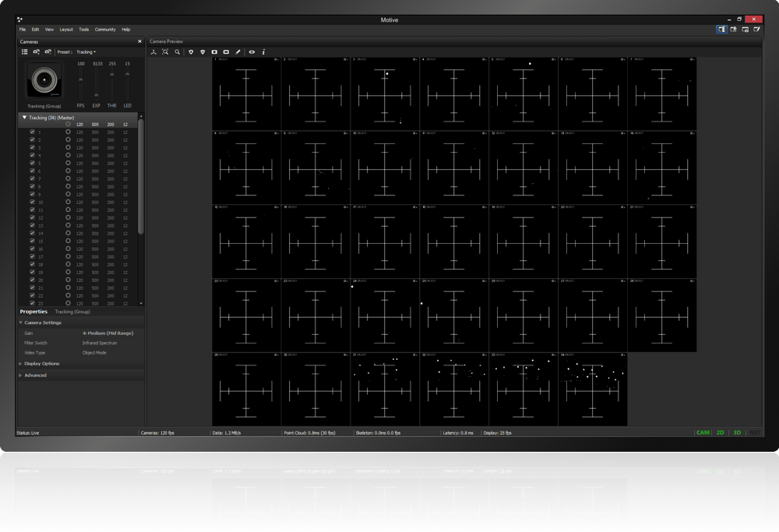The height and width of the screenshot is (532, 779).
Task: Click the top-right edit layout icon with pencil
Action: click(756, 30)
